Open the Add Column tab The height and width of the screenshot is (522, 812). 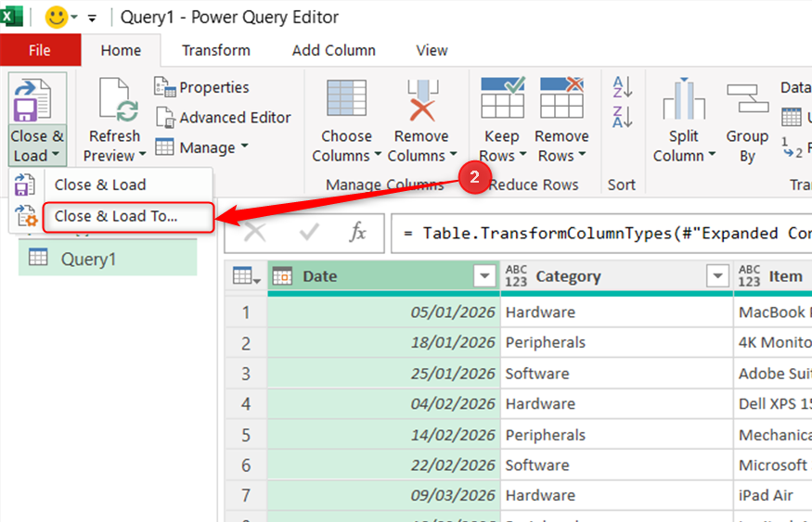tap(333, 50)
